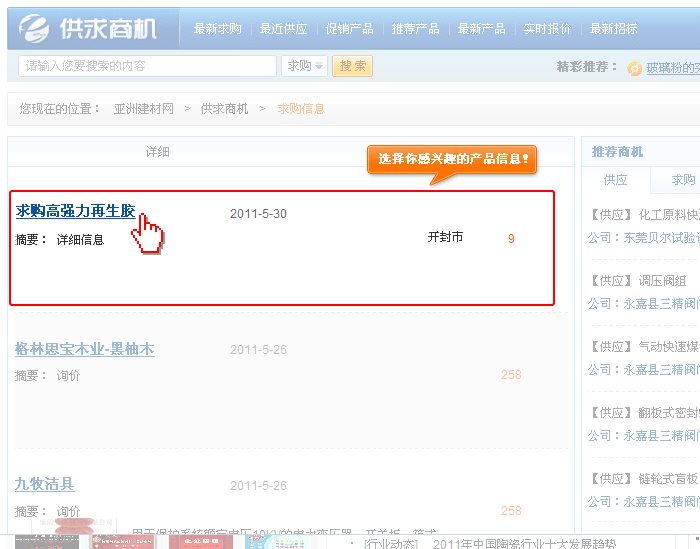Open the 九牧洁具 listing link
This screenshot has width=700, height=549.
44,484
